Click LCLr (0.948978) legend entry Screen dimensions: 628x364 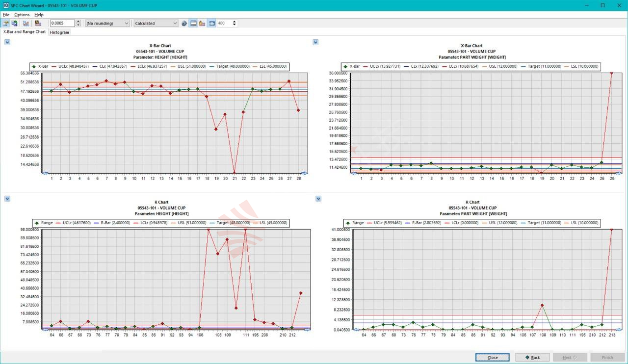coord(151,223)
